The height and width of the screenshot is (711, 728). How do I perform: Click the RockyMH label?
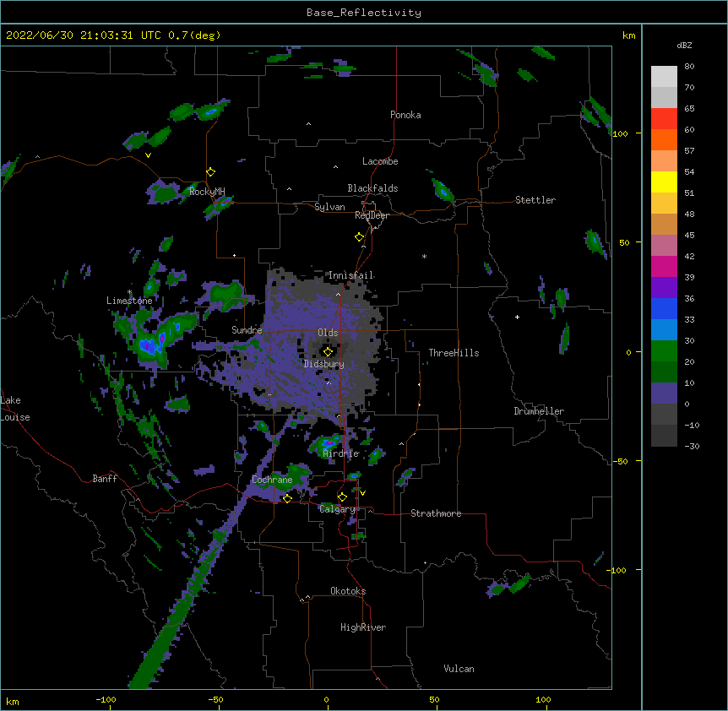[207, 191]
